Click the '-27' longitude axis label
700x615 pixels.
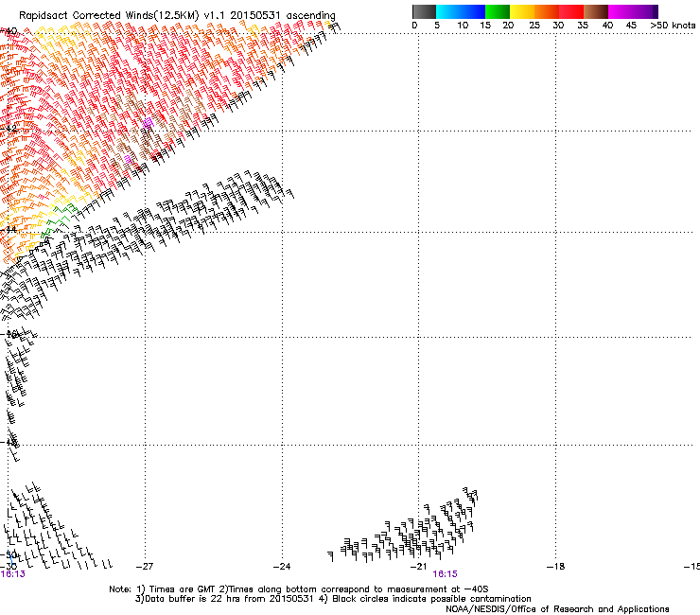pos(145,567)
